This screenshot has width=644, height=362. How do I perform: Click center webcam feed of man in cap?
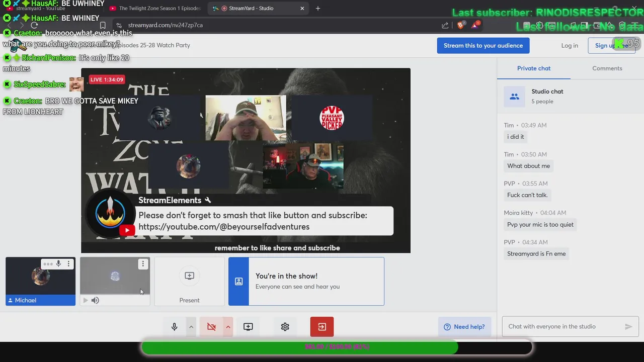(246, 118)
